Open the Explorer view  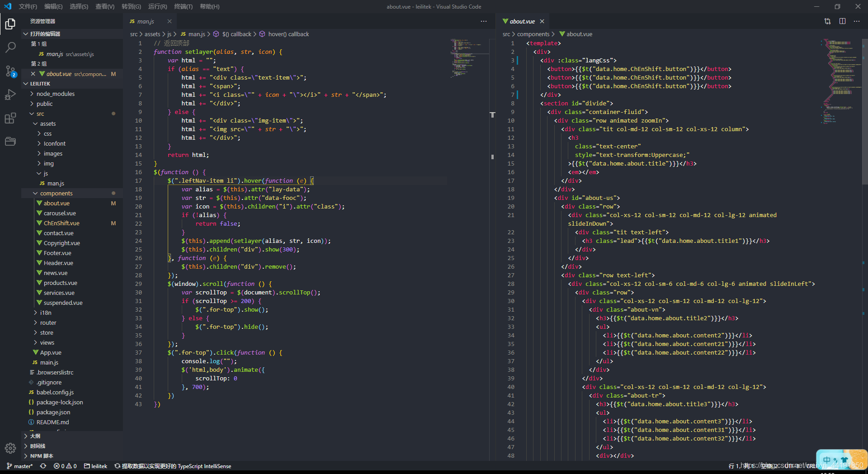click(10, 24)
